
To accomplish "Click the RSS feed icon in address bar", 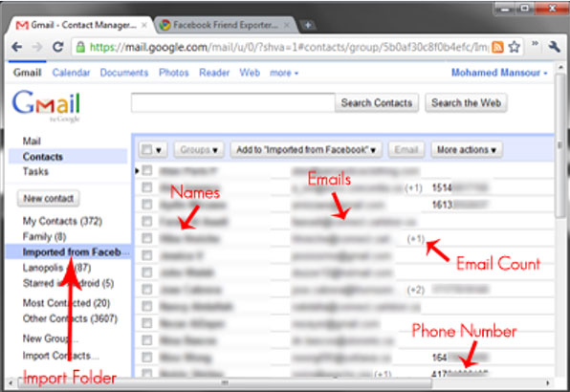I will 497,47.
